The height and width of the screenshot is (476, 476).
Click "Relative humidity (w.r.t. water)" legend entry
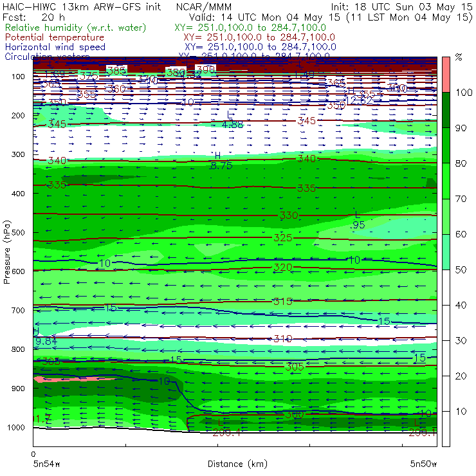76,28
